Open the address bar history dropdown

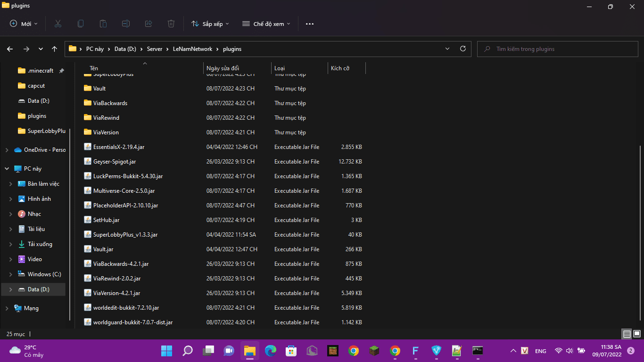coord(447,49)
